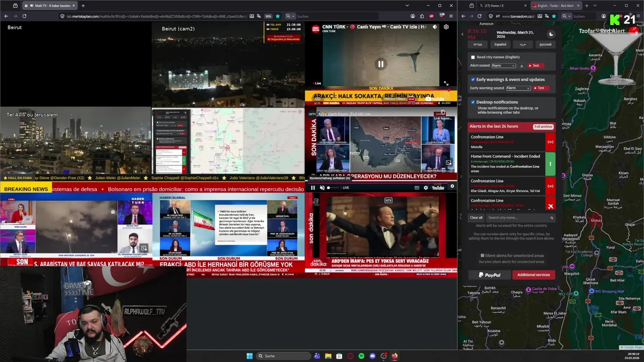This screenshot has width=644, height=362.
Task: Toggle Silent alerts for unselected areas
Action: point(482,255)
